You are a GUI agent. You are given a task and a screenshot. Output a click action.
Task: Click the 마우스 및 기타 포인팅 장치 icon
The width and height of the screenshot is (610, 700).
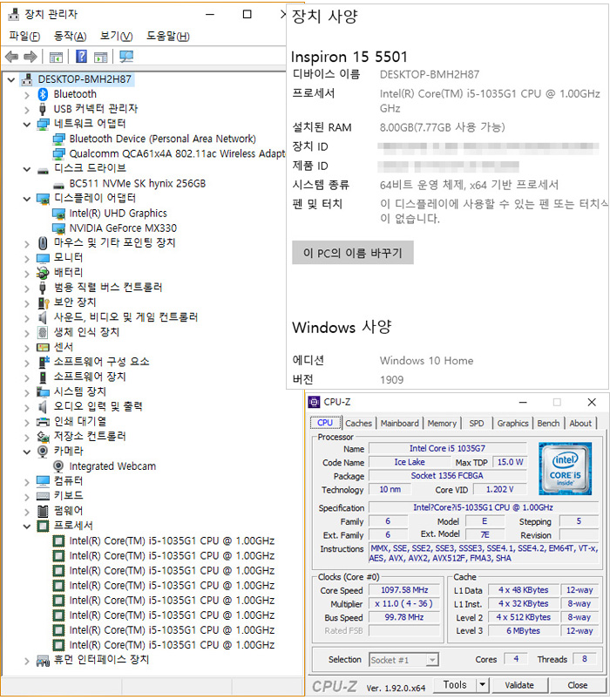coord(43,243)
